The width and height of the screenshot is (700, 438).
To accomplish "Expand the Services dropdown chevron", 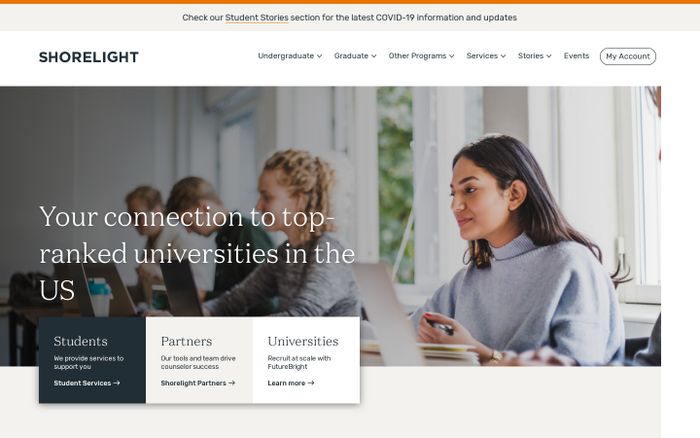I will tap(504, 56).
